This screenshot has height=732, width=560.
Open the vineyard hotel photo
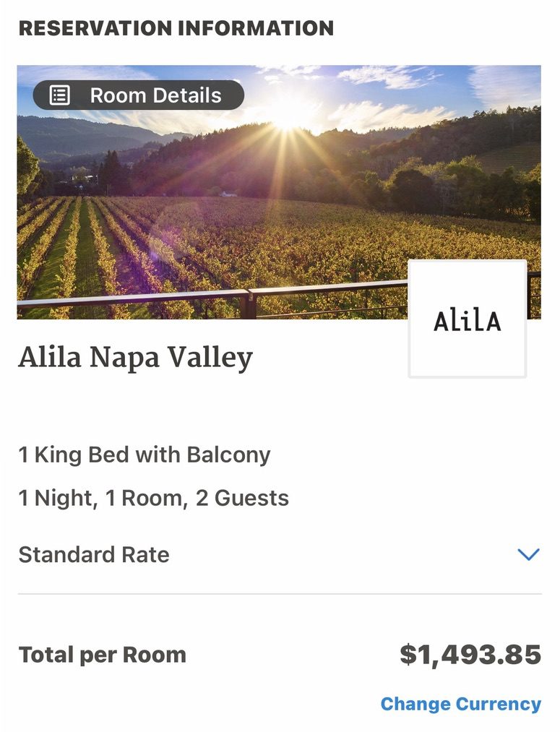pos(279,192)
